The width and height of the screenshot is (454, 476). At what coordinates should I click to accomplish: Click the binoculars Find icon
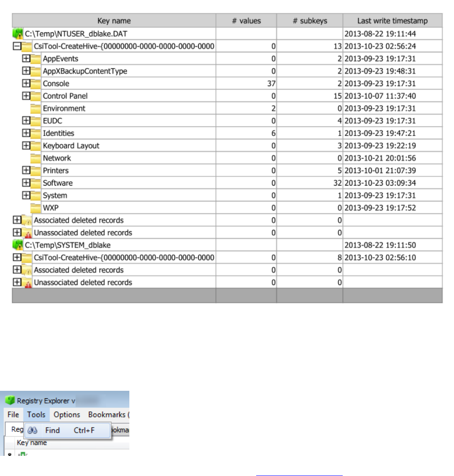point(32,430)
